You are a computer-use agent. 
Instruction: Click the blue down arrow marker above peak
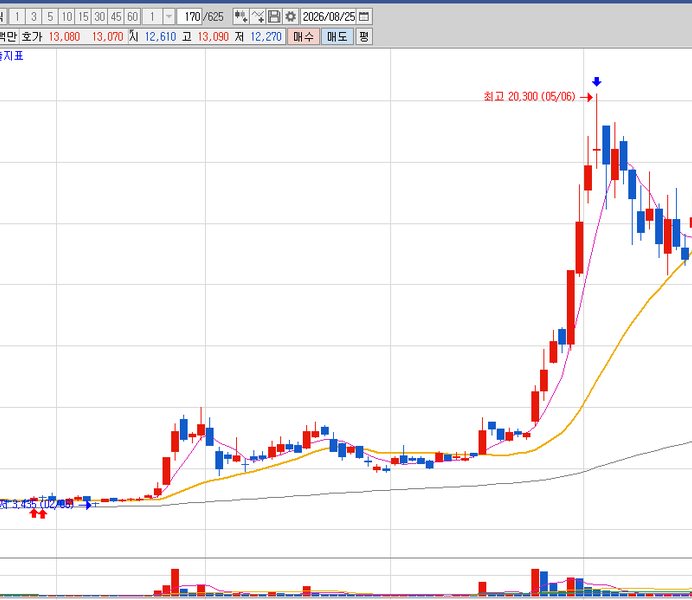coord(597,82)
